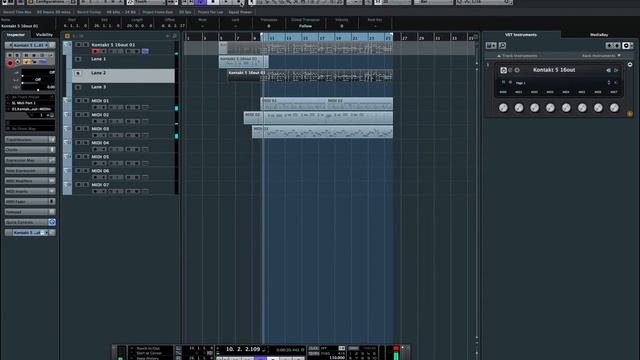Click the MIDI 01 track type icon
640x360 pixels.
point(68,101)
